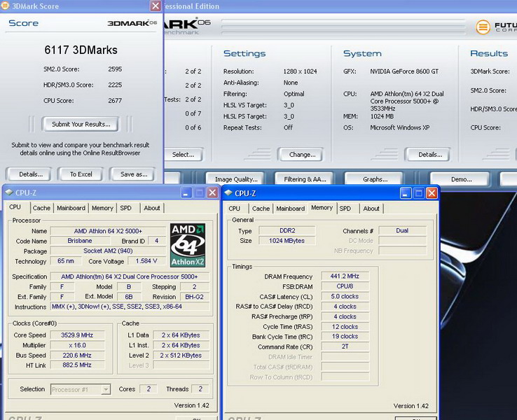This screenshot has height=420, width=517.
Task: Click the 3DMark Score window title icon
Action: [5, 6]
